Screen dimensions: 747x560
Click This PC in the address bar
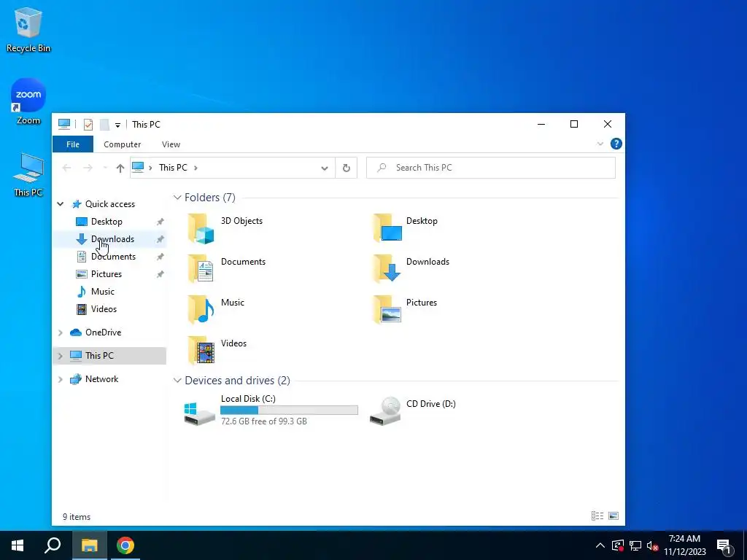pyautogui.click(x=173, y=168)
